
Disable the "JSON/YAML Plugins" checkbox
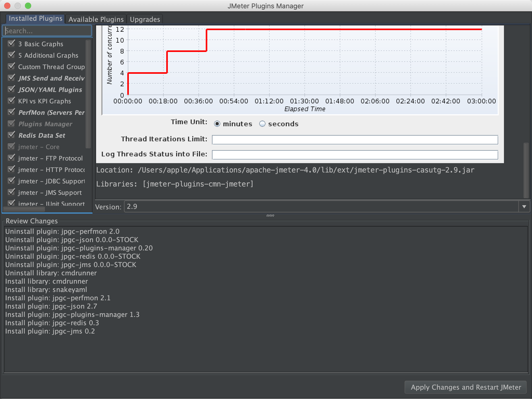pos(11,89)
